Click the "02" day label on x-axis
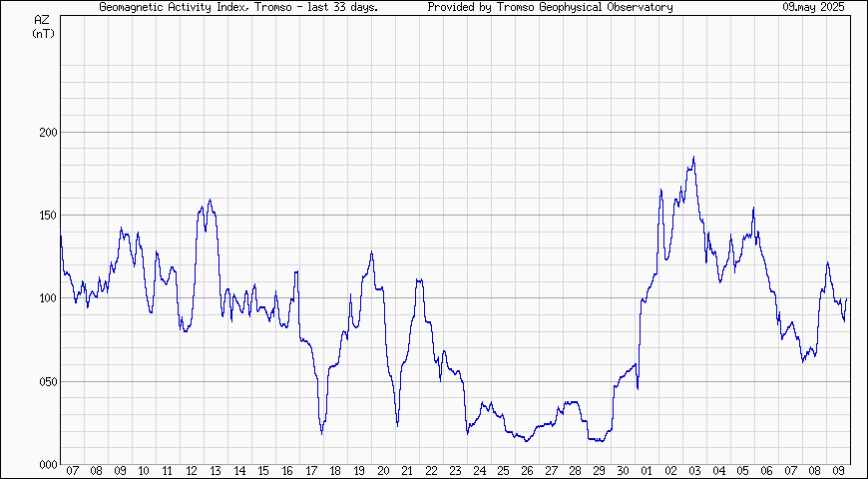This screenshot has height=479, width=868. click(x=670, y=471)
